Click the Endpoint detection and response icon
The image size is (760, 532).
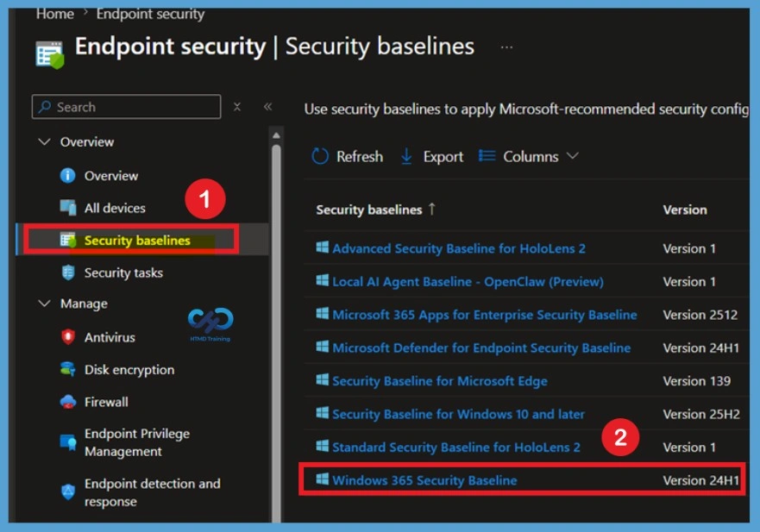coord(68,491)
